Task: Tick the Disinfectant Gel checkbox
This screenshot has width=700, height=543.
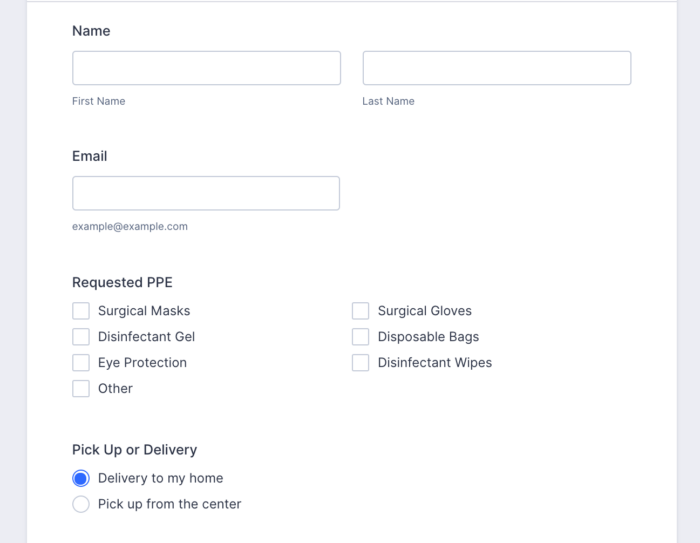Action: [81, 337]
